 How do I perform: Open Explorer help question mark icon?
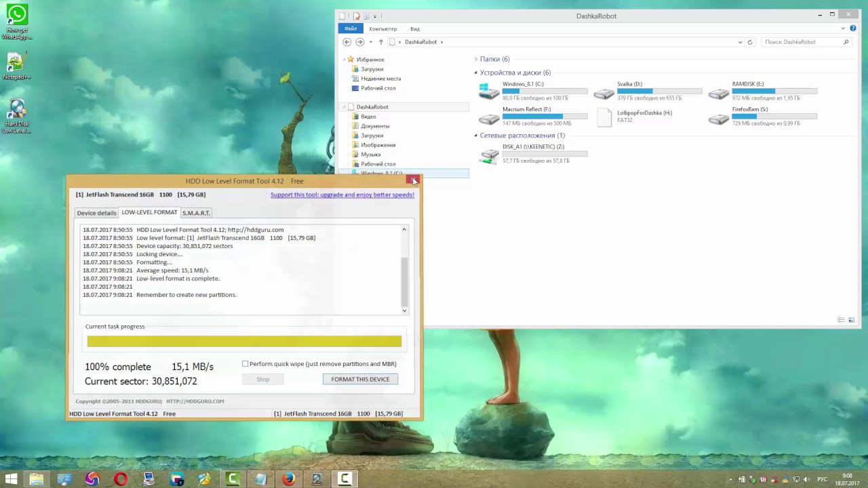(x=853, y=28)
